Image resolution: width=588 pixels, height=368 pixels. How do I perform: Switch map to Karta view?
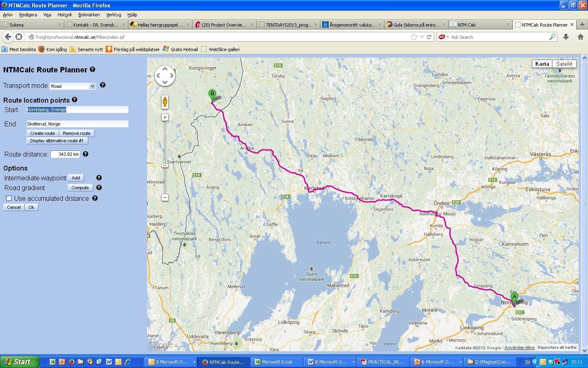(x=542, y=64)
